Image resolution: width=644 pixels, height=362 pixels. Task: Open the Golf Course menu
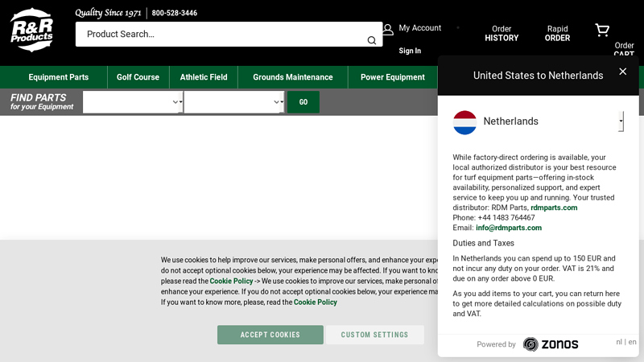point(138,77)
